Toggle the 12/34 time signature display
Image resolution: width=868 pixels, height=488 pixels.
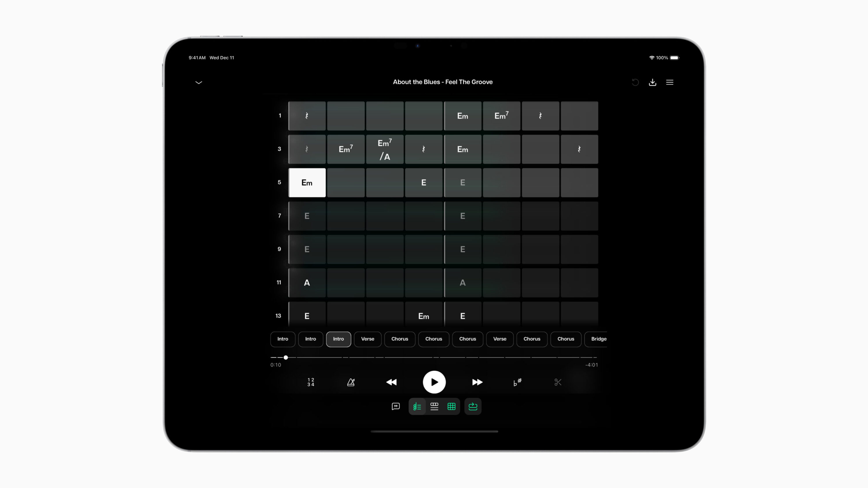click(310, 382)
